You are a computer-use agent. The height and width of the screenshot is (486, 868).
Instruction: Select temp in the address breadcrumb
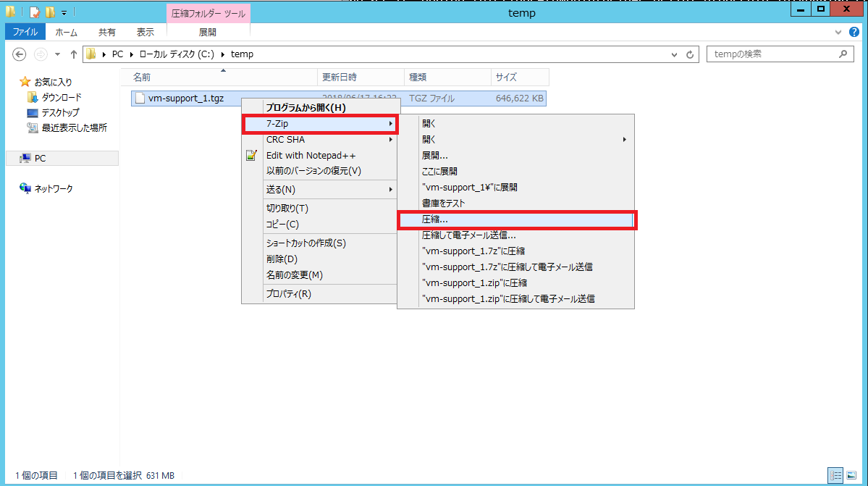(242, 54)
